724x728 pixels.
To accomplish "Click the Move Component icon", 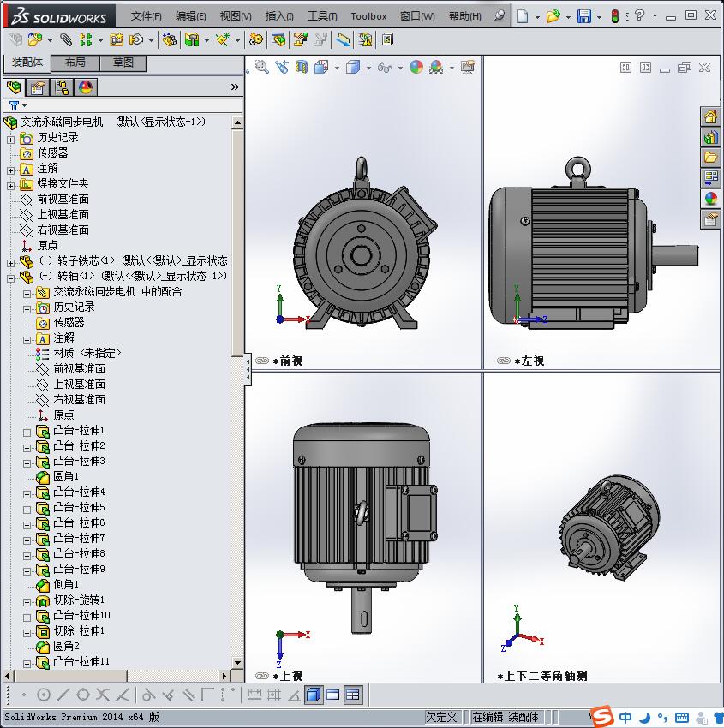I will (x=136, y=40).
